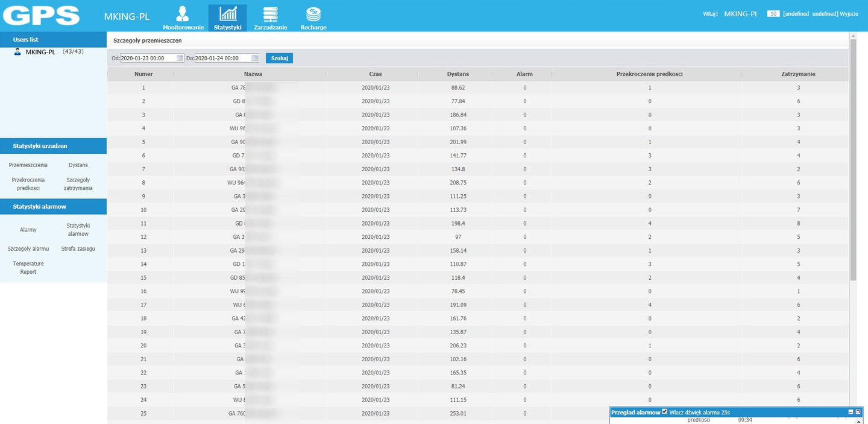Open the Temperature Report link

pos(28,268)
